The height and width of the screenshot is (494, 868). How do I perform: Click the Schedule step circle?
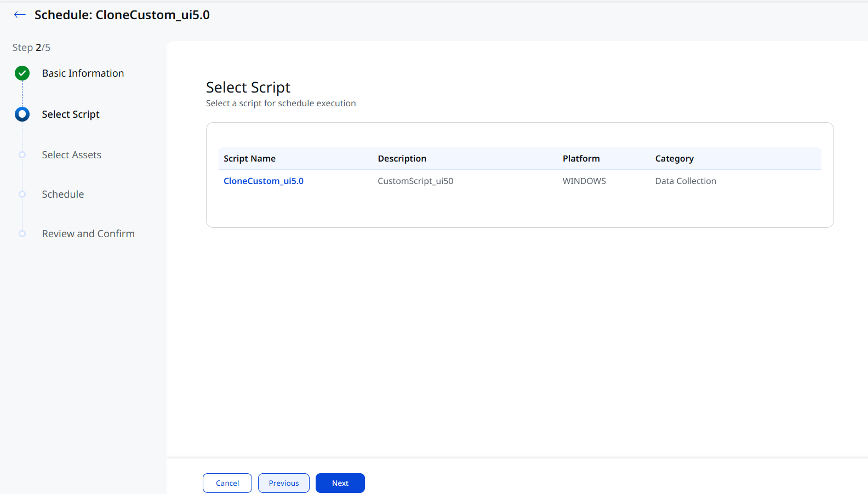click(x=22, y=194)
